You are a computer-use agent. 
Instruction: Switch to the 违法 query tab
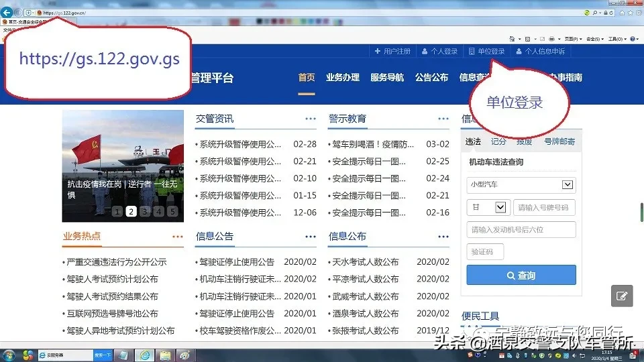click(x=473, y=141)
